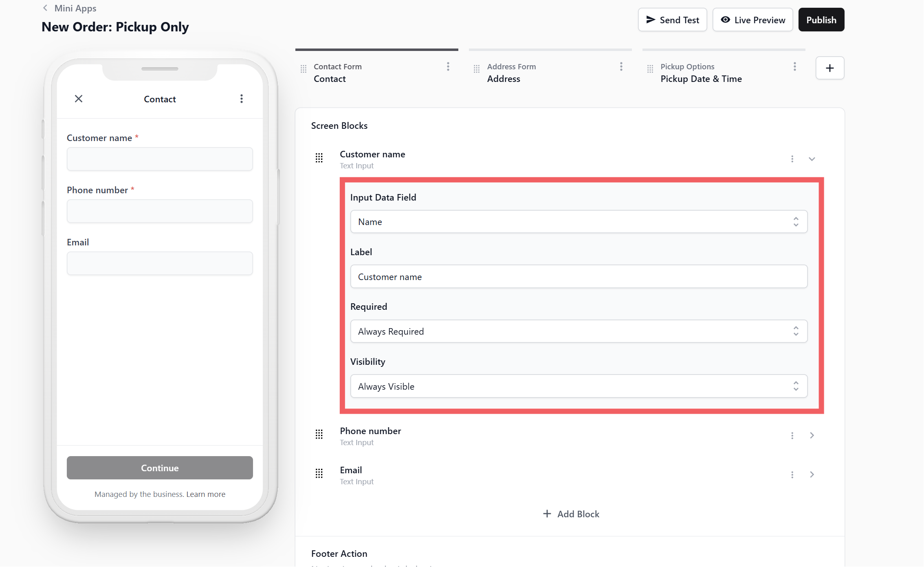This screenshot has height=567, width=924.
Task: Collapse the Customer name block chevron
Action: [x=812, y=159]
